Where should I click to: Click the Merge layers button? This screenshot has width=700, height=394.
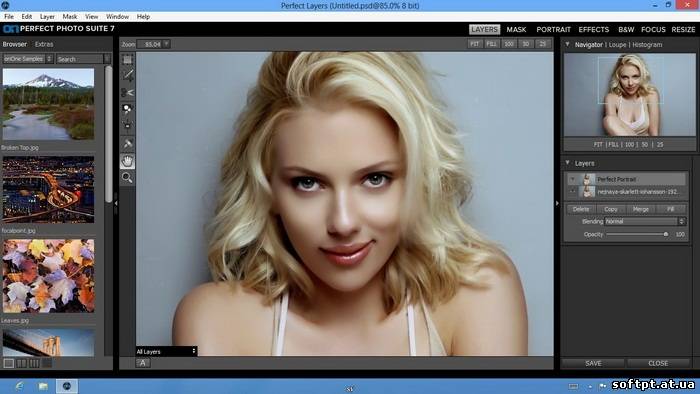[x=641, y=209]
